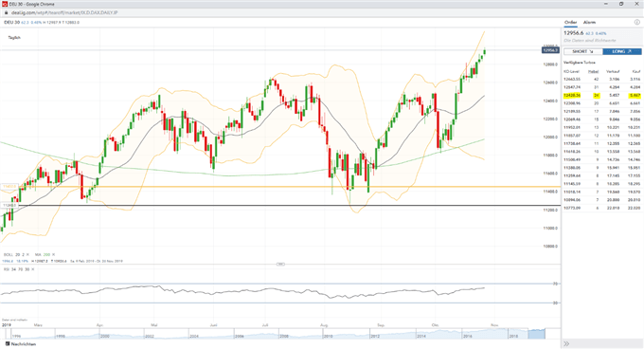Select the last turbo row with Hebel 6

click(601, 208)
